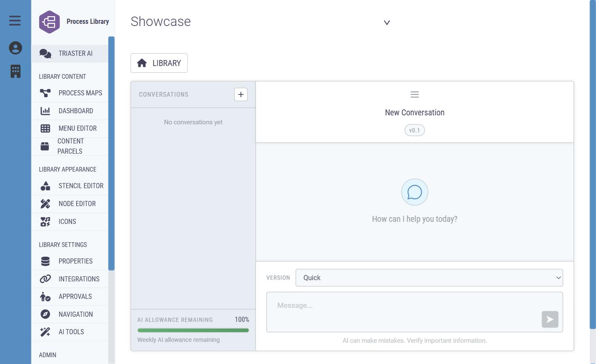Click the Properties database icon

coord(45,261)
